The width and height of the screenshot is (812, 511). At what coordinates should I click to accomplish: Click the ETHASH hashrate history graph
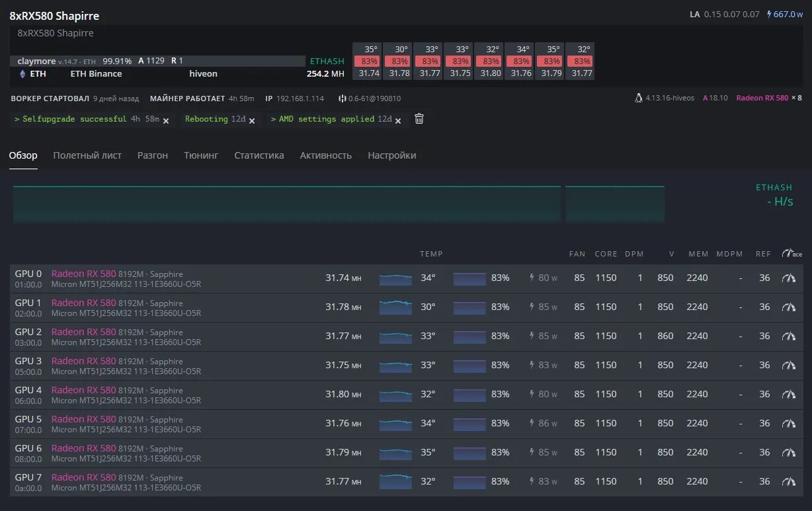pos(339,204)
